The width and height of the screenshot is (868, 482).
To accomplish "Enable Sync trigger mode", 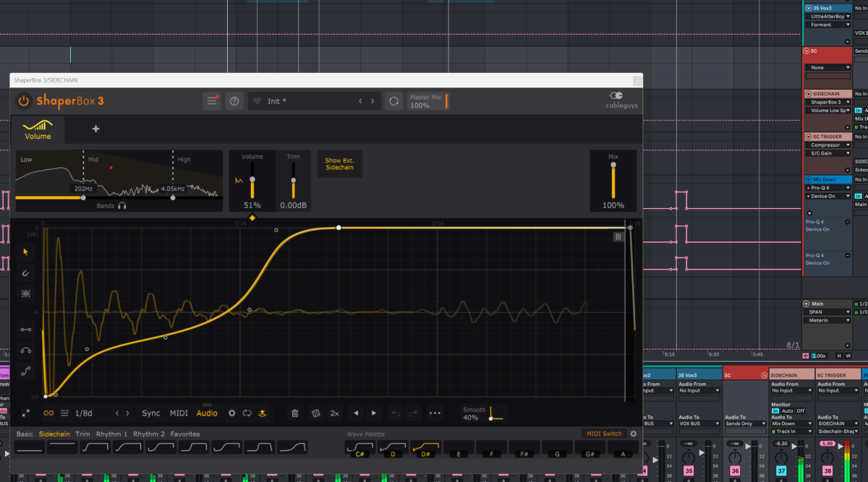I will coord(151,413).
